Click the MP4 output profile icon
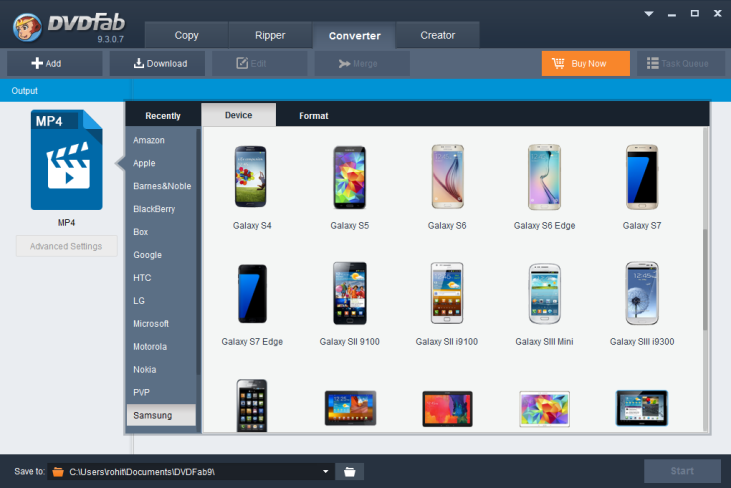Screen dimensions: 731x488 (x=66, y=160)
